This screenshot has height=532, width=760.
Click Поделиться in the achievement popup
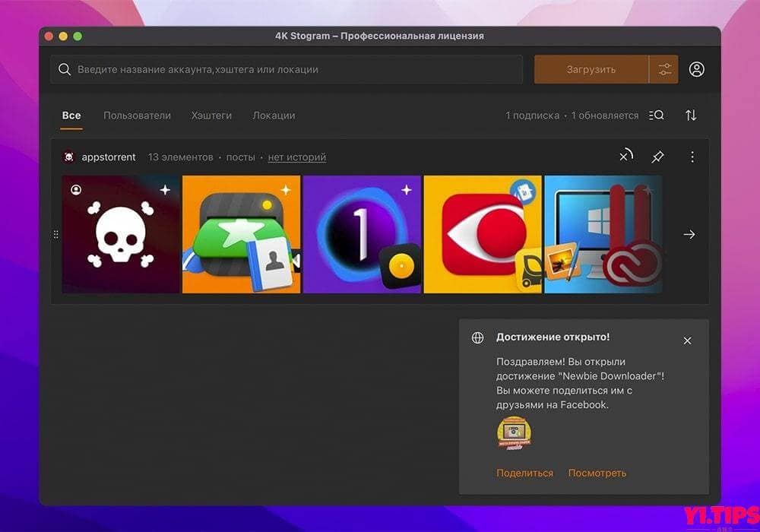pos(524,472)
